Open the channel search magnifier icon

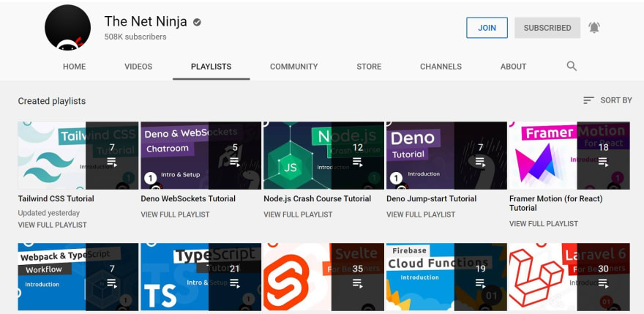coord(572,66)
